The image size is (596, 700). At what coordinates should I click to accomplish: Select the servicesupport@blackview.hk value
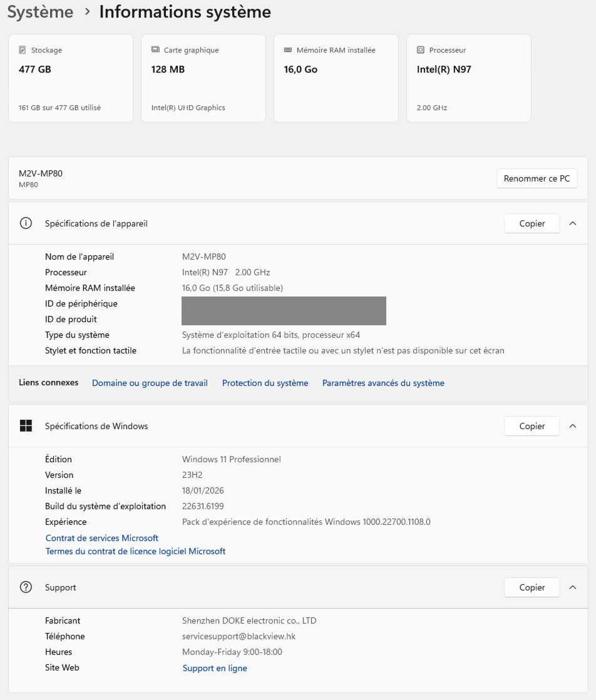(x=239, y=636)
